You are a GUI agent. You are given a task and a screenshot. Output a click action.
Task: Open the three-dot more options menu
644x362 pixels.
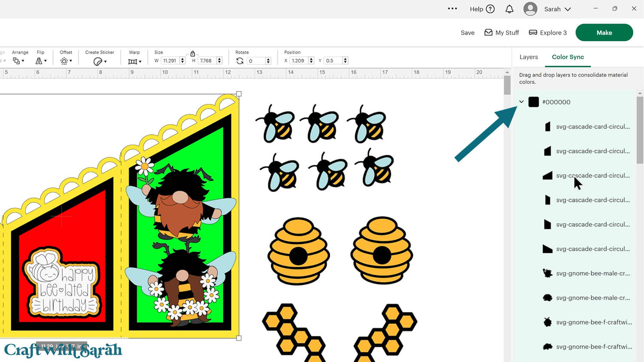[x=453, y=9]
